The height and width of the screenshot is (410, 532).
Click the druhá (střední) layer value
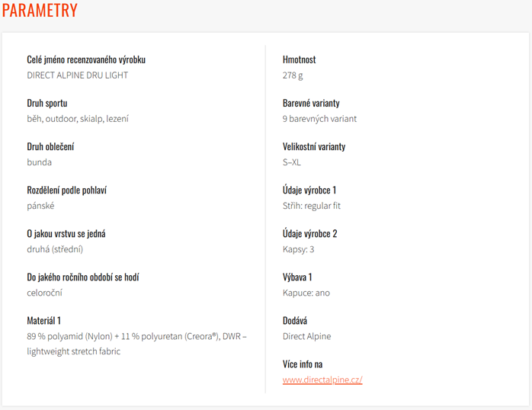(55, 249)
